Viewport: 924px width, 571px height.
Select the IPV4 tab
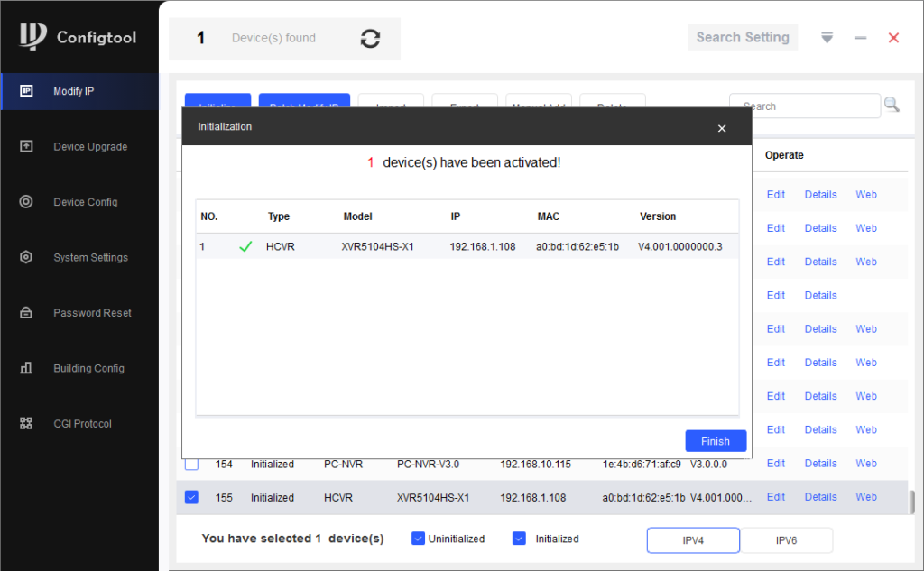click(693, 539)
